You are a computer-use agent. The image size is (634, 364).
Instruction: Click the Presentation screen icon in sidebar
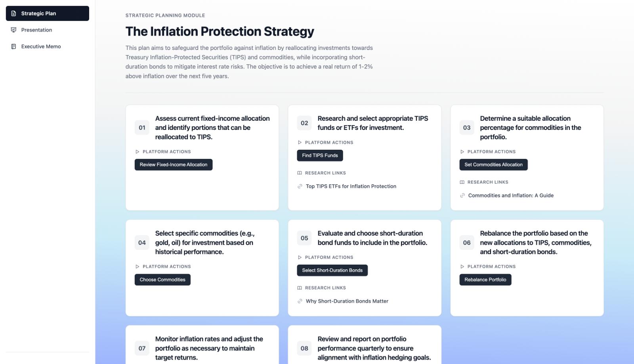point(13,30)
